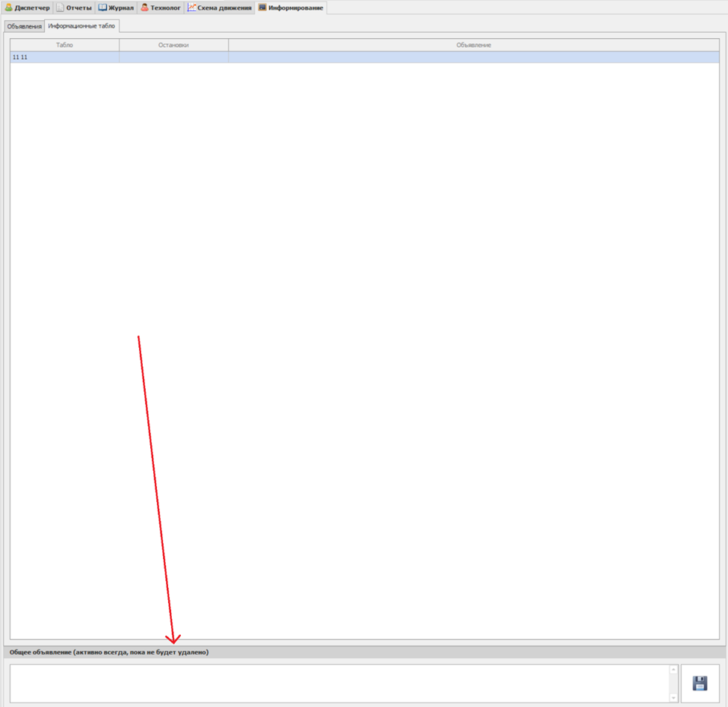The image size is (728, 707).
Task: Click the text field's scroll up arrow
Action: (x=673, y=670)
